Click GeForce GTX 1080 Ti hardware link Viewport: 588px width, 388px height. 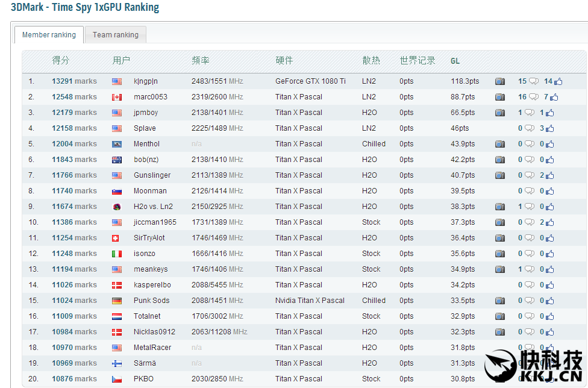[310, 81]
